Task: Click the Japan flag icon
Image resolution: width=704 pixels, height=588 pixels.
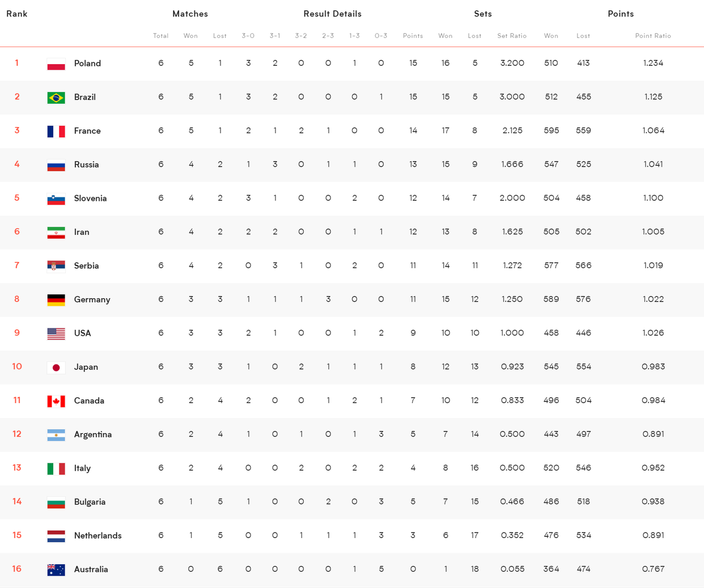Action: pyautogui.click(x=56, y=367)
